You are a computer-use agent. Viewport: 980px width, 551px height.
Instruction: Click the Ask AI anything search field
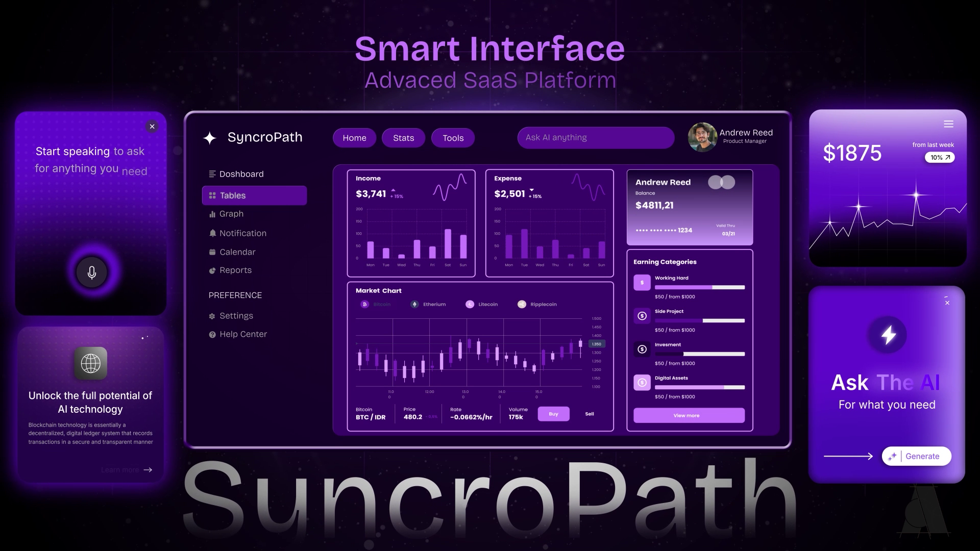tap(596, 138)
